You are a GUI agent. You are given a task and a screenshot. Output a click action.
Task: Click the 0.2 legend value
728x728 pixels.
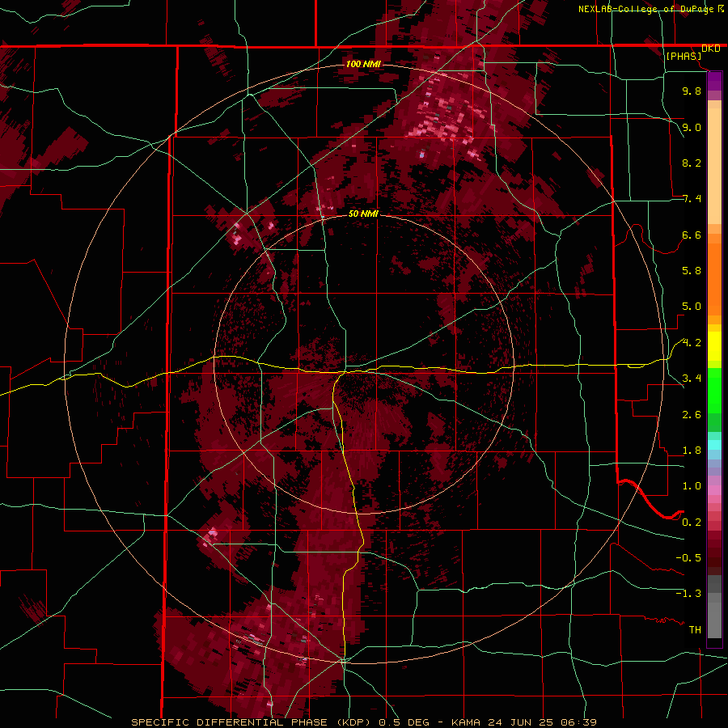click(692, 523)
